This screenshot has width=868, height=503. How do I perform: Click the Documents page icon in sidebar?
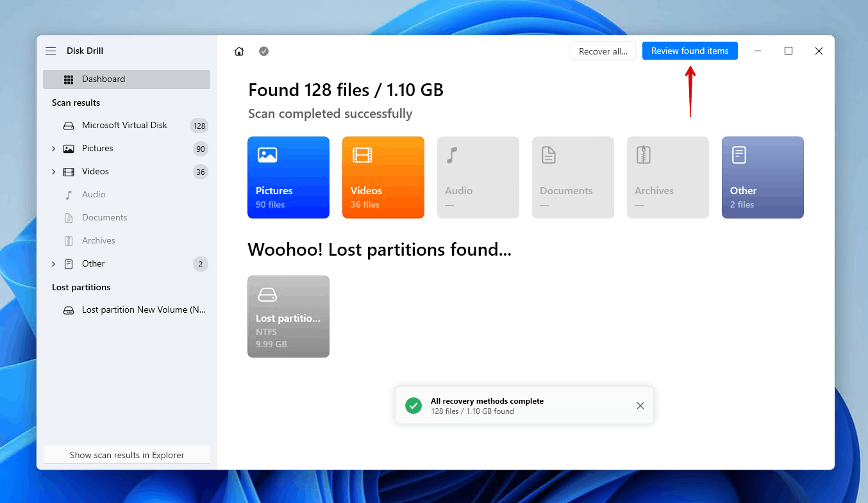tap(69, 218)
